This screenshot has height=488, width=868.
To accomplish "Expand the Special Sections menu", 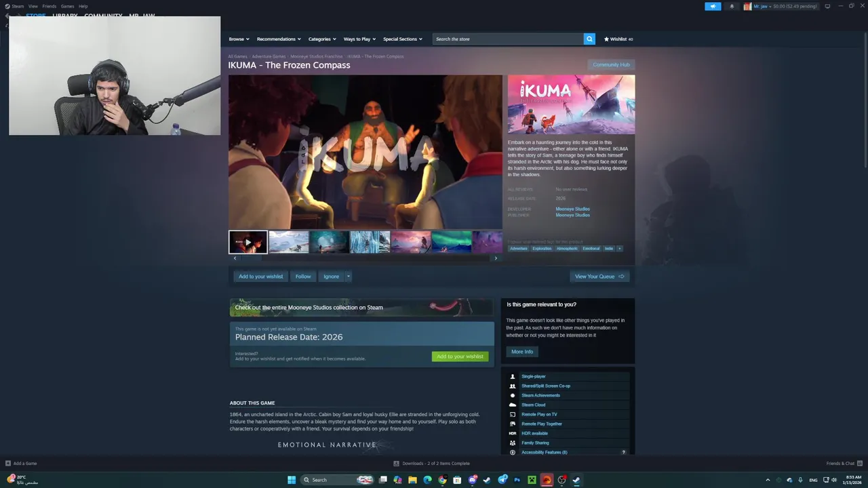I will [x=403, y=39].
